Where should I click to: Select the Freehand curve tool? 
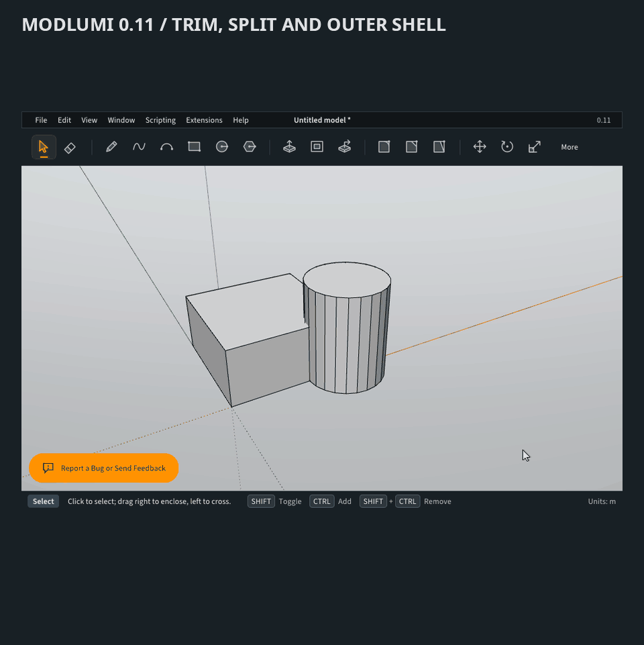(x=139, y=147)
